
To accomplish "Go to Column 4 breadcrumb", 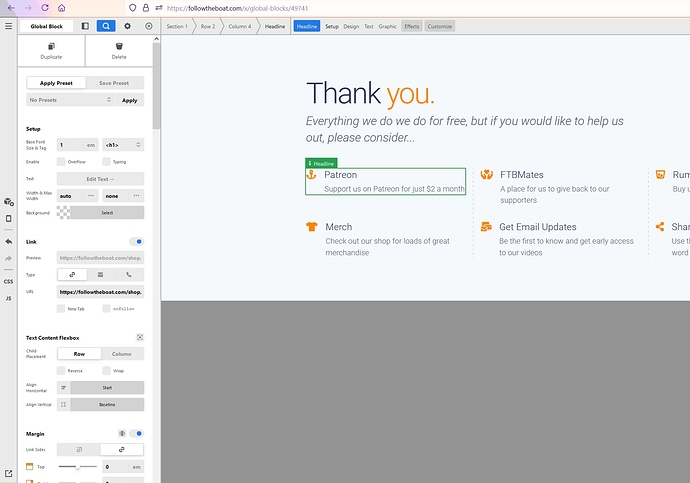I will pos(240,26).
